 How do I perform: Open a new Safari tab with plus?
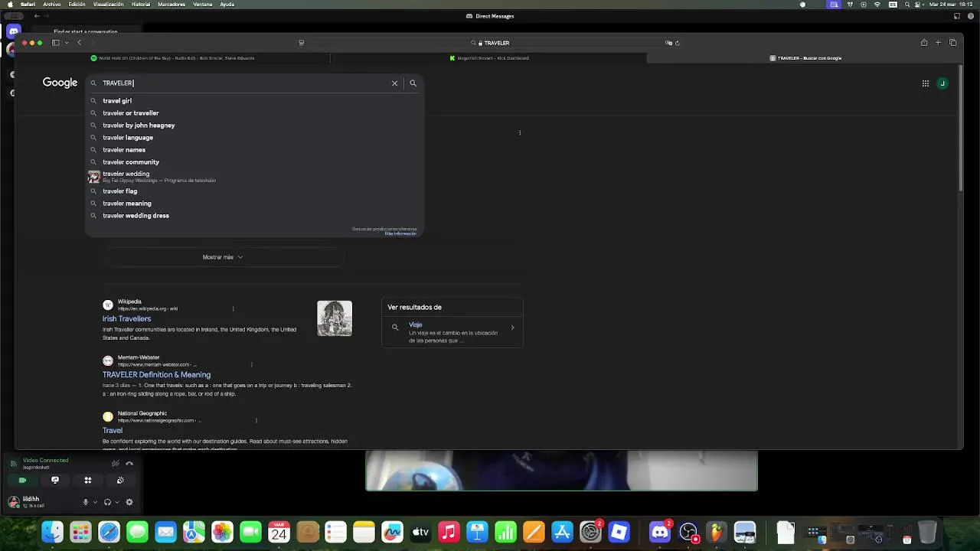[x=938, y=43]
